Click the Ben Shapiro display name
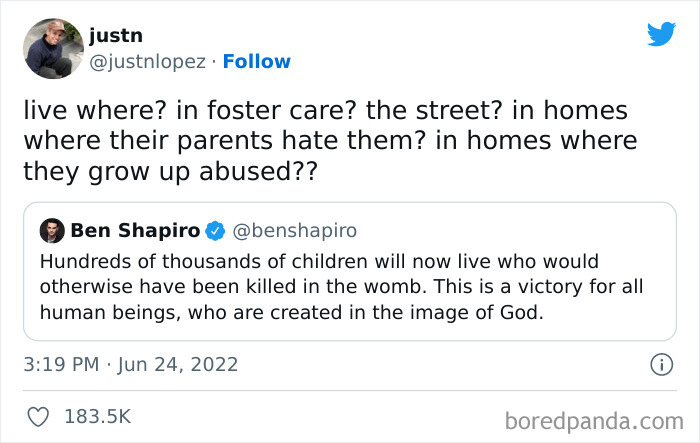 pos(134,231)
